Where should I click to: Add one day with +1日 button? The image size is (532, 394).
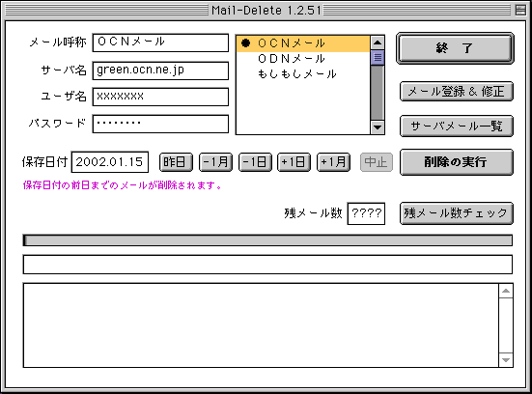tap(294, 162)
